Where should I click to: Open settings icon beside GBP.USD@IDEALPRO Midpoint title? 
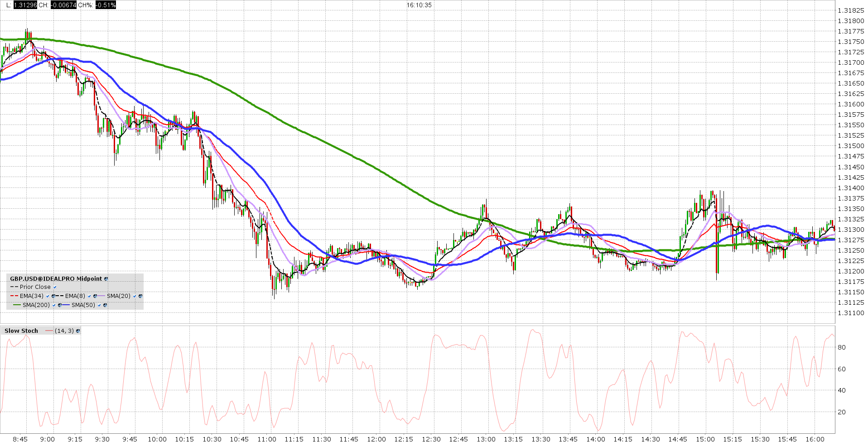(x=106, y=279)
